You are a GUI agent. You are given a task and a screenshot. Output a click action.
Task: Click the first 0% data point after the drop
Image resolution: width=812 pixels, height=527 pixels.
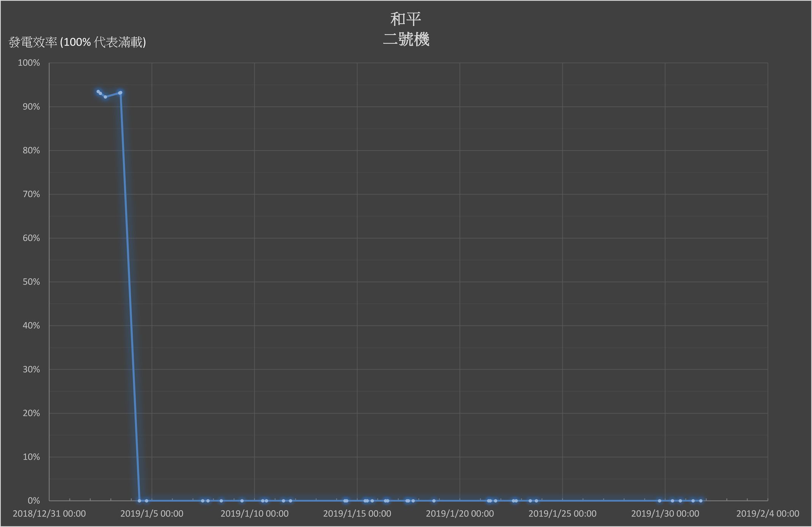(139, 501)
